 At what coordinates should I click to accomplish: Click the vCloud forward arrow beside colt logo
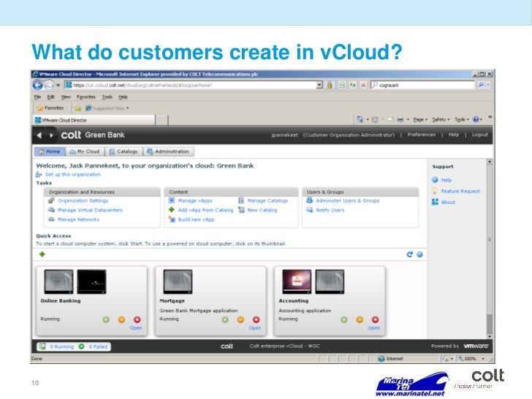51,135
